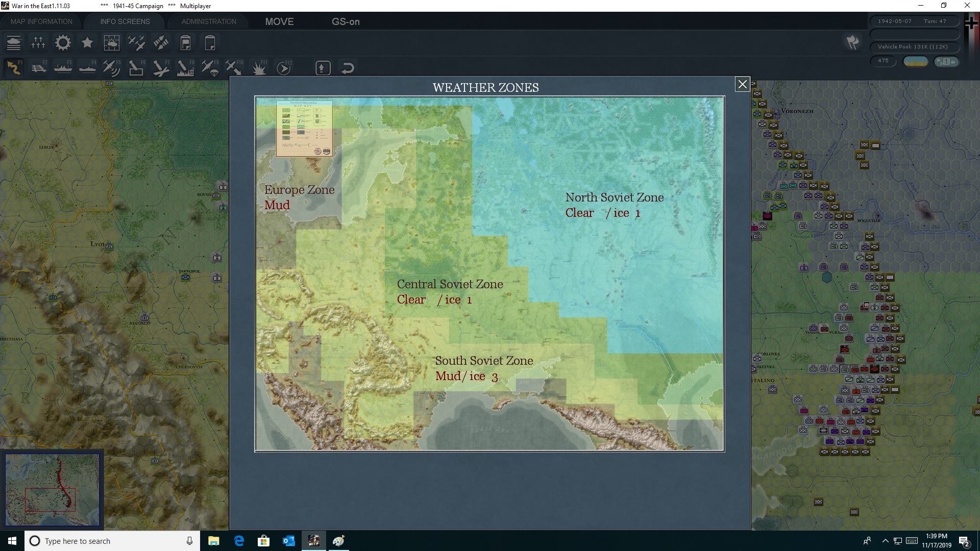
Task: Open the blank report clipboard icon
Action: coord(210,42)
